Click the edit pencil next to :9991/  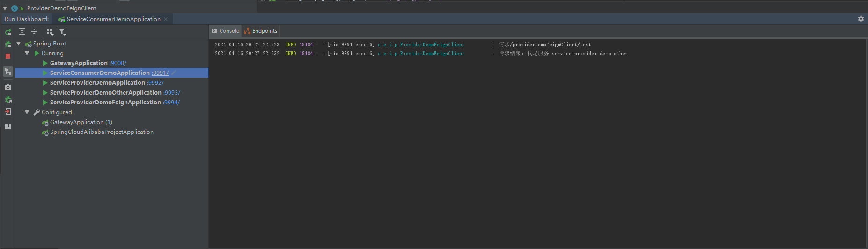173,73
